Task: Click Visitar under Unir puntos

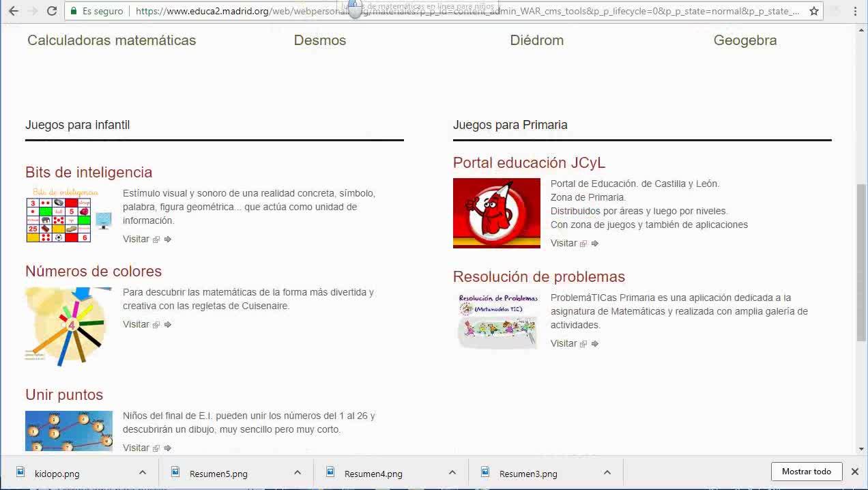Action: pos(136,448)
